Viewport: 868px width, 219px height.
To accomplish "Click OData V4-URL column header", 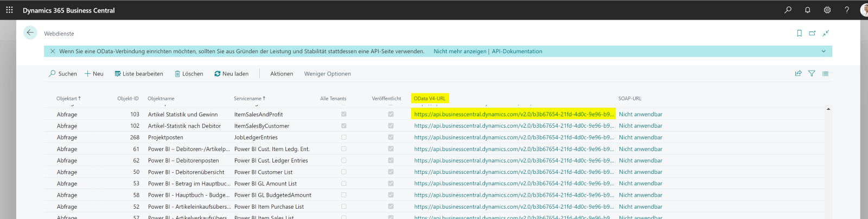I will click(430, 98).
